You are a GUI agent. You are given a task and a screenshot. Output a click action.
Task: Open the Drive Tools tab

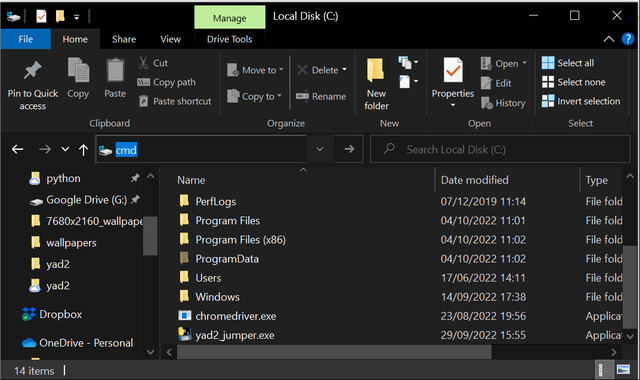point(229,39)
